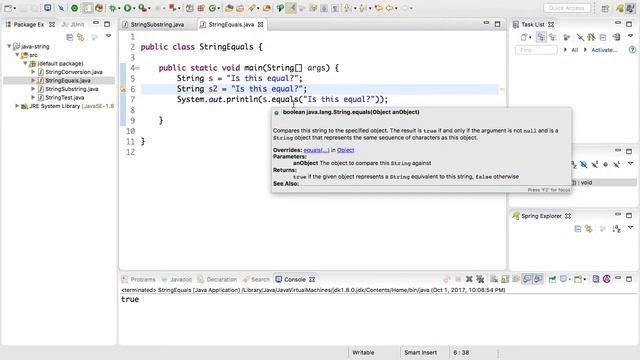The image size is (640, 360).
Task: Click the New Java Class icon
Action: pyautogui.click(x=212, y=8)
